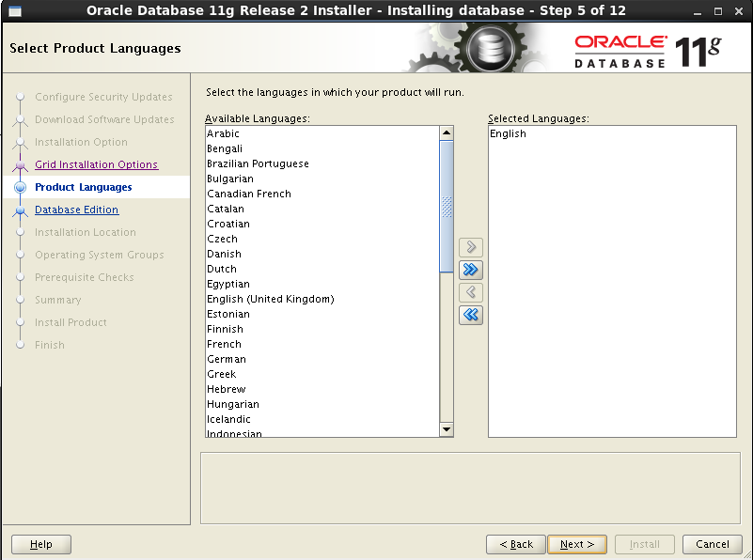Click the Help button
Viewport: 753px width, 560px height.
[40, 544]
